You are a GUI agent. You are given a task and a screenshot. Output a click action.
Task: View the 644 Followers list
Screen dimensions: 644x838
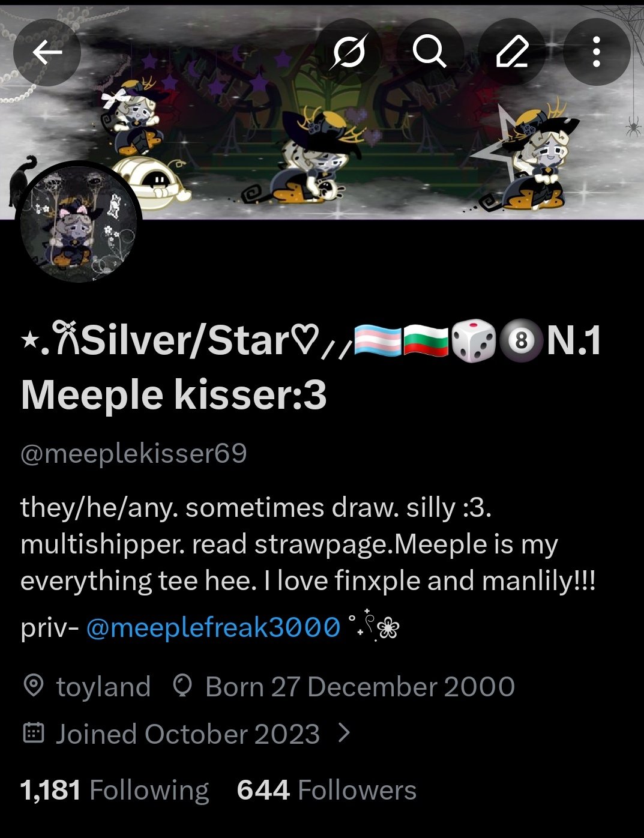(327, 790)
